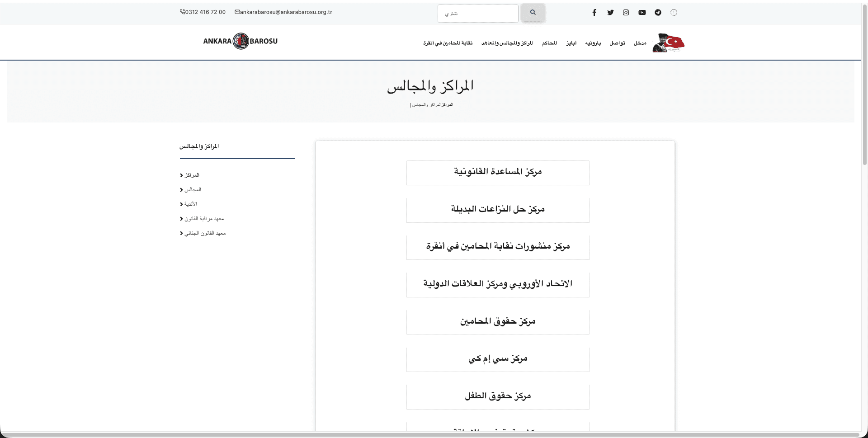Open الاتحاد الأوروبي ومركز العلاقات الدولية button

click(498, 285)
